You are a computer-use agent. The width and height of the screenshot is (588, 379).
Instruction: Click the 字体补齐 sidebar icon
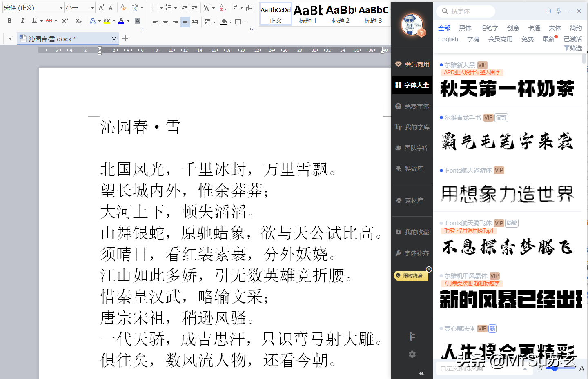(x=412, y=253)
